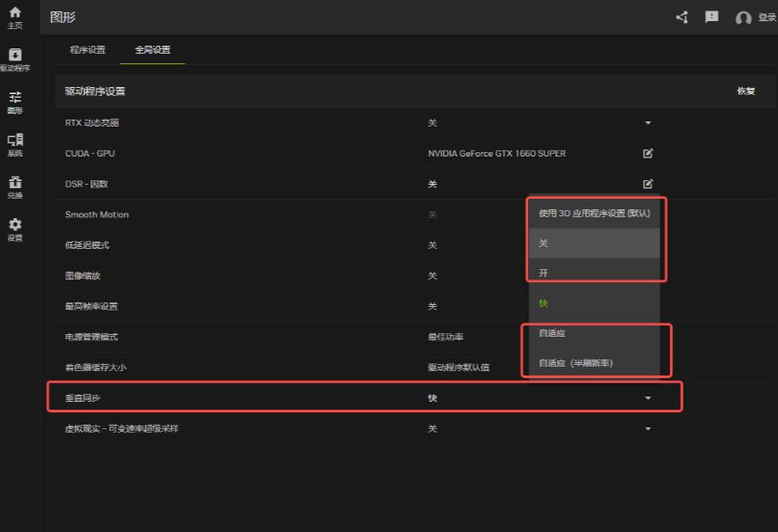This screenshot has width=778, height=532.
Task: Expand the 虚拟现实 可变速率超级采样 dropdown
Action: point(649,429)
